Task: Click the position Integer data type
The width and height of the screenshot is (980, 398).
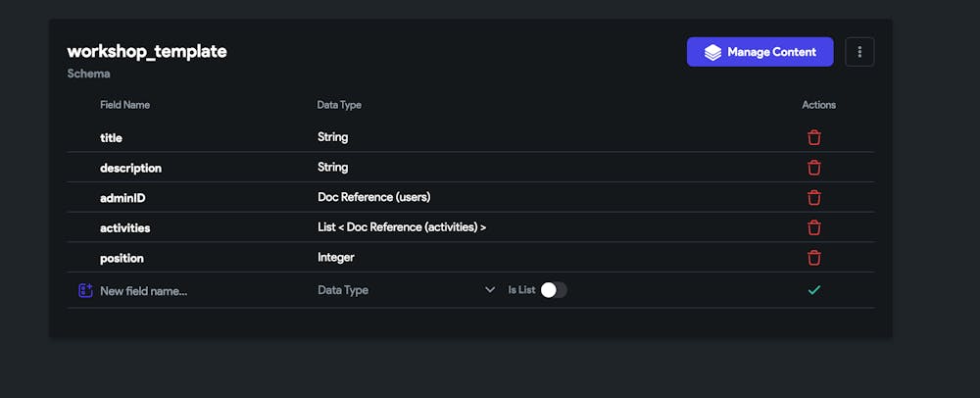Action: (335, 258)
